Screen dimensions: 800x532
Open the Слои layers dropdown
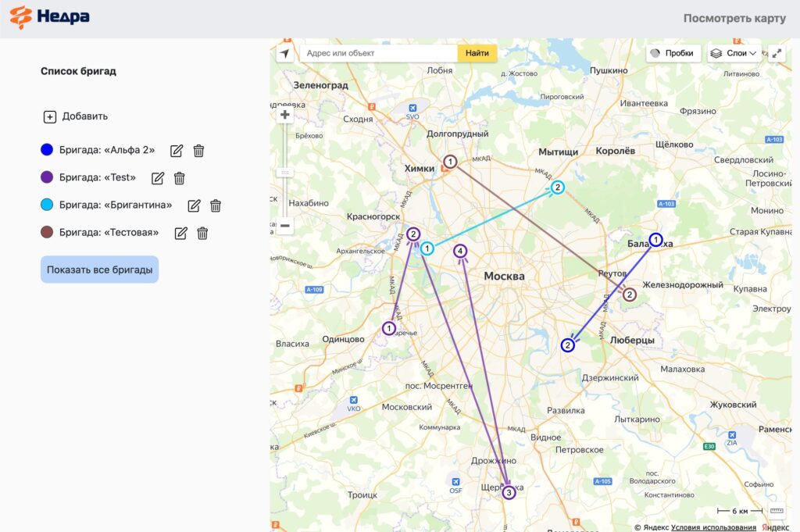point(734,53)
